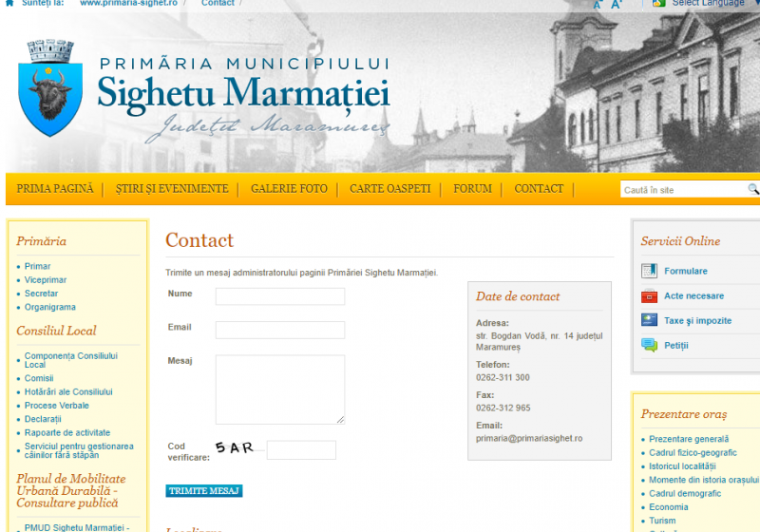The image size is (760, 532).
Task: Click fax number 0262-312 965
Action: pyautogui.click(x=503, y=408)
